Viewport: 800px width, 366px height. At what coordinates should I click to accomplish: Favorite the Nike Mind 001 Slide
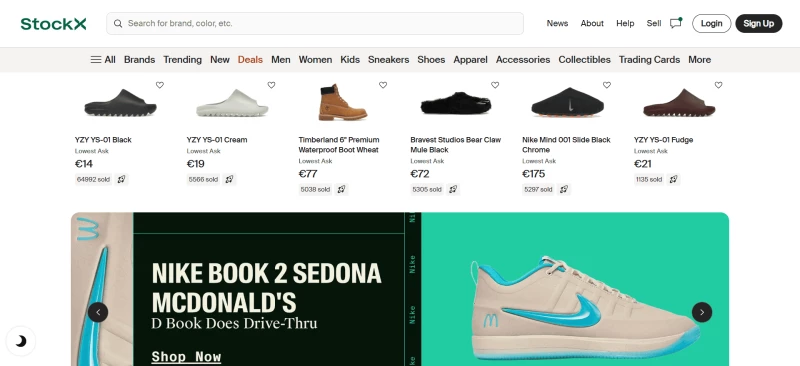click(x=607, y=85)
